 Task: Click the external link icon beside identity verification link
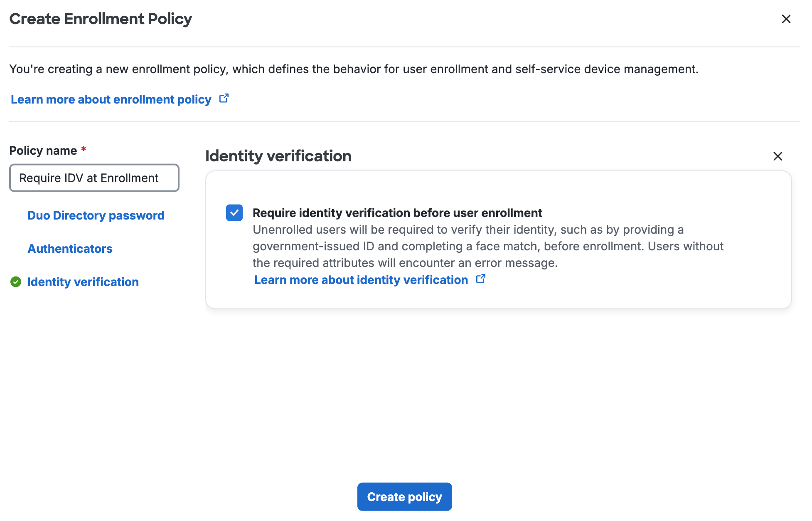pyautogui.click(x=480, y=279)
